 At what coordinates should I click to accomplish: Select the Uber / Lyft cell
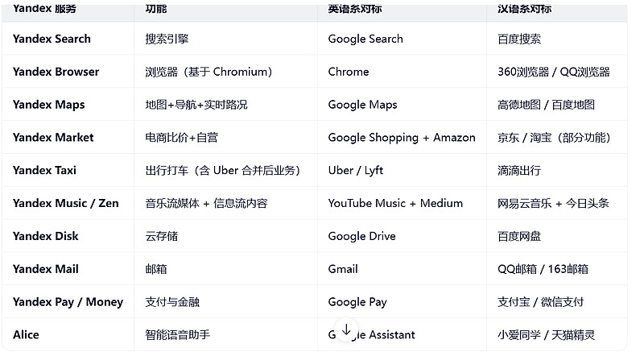coord(356,171)
